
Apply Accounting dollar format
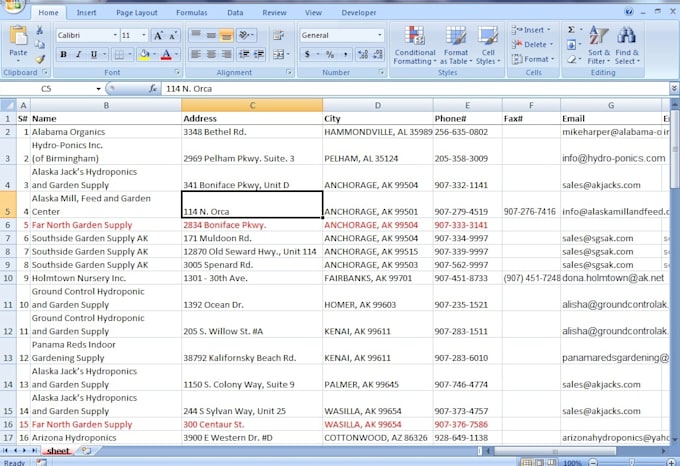click(307, 54)
